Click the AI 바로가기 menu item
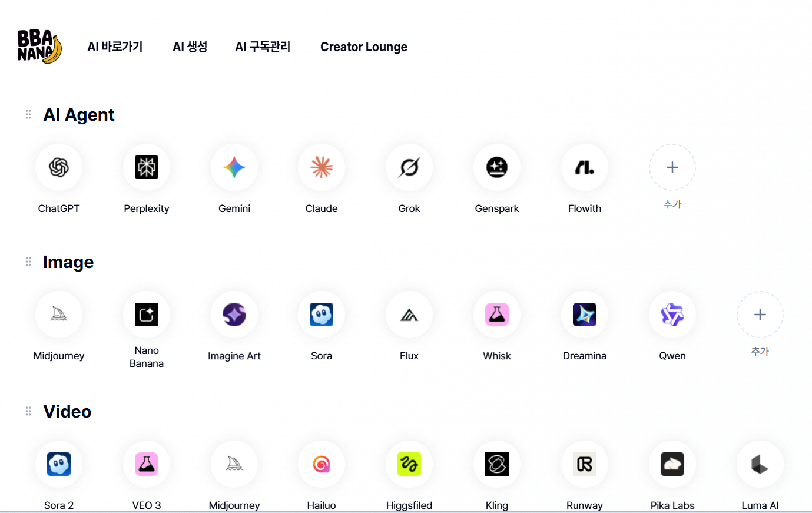812x513 pixels. pyautogui.click(x=115, y=47)
